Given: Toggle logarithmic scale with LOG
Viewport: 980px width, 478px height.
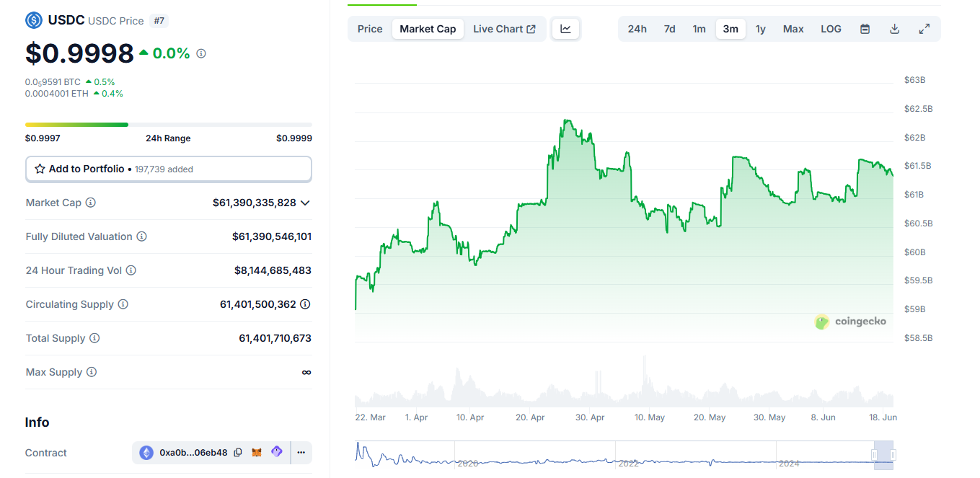Looking at the screenshot, I should tap(831, 28).
